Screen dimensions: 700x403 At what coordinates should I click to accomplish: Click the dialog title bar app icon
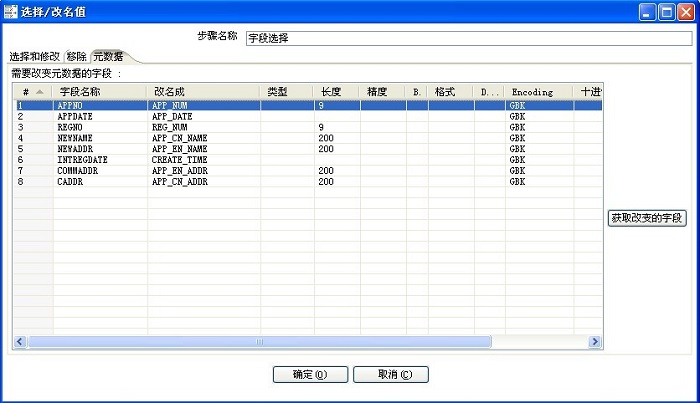pos(11,11)
